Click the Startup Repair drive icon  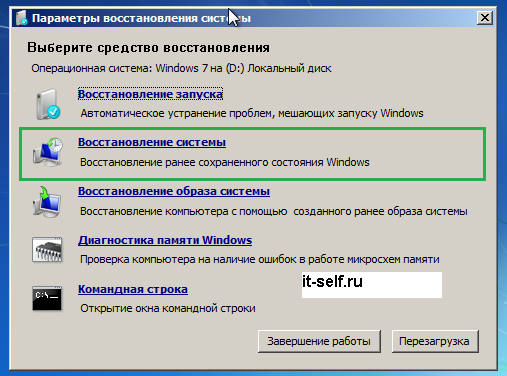48,104
